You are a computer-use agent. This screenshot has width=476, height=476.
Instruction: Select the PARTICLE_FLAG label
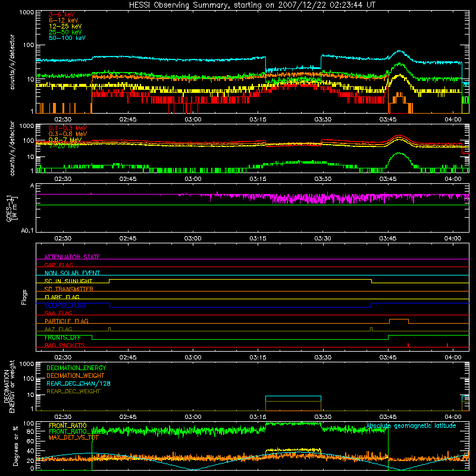67,321
